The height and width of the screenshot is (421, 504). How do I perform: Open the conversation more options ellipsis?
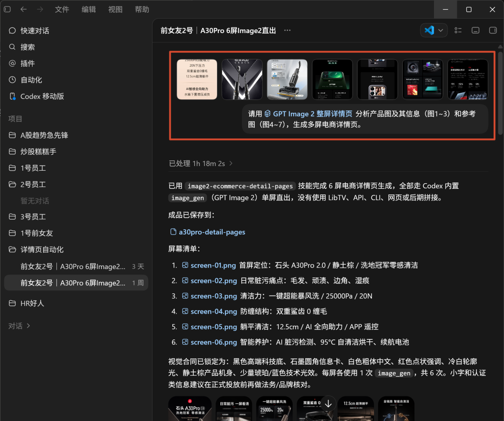(x=287, y=30)
